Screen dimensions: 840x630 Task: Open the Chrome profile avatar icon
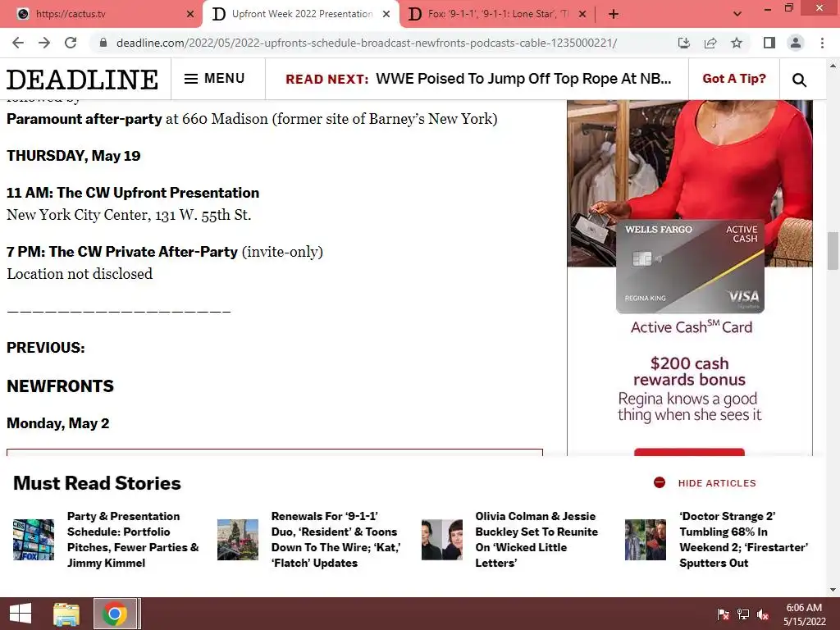click(x=796, y=43)
